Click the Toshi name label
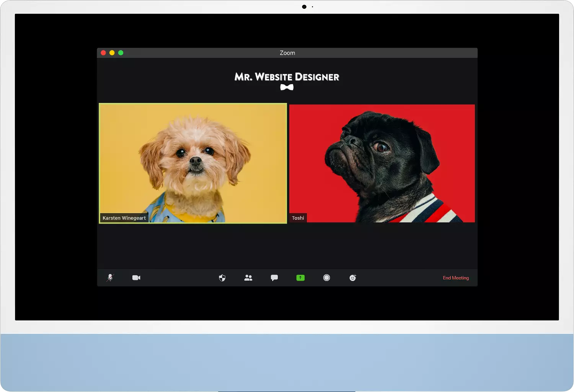This screenshot has height=392, width=574. [298, 218]
